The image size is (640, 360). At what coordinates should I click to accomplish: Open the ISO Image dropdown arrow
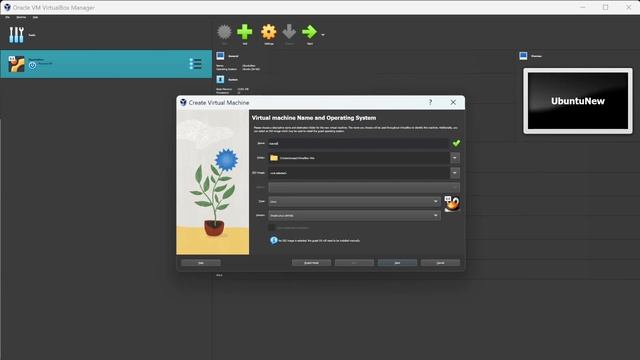click(x=455, y=173)
